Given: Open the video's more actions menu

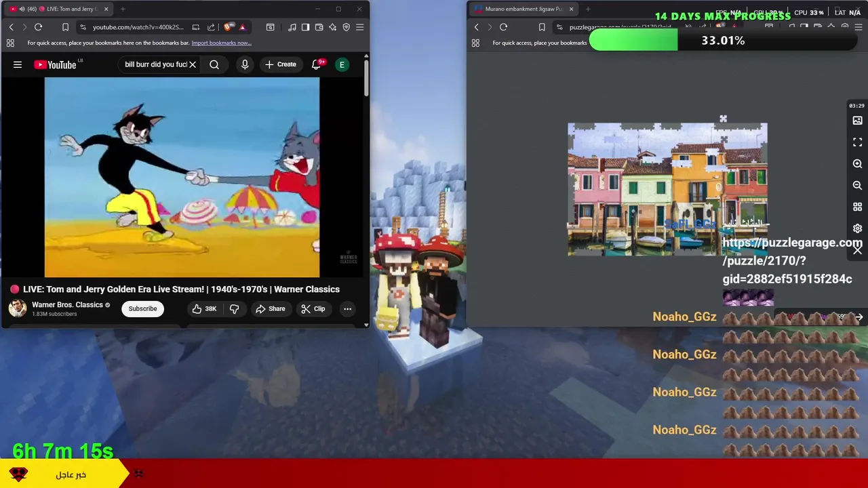Looking at the screenshot, I should pyautogui.click(x=347, y=308).
